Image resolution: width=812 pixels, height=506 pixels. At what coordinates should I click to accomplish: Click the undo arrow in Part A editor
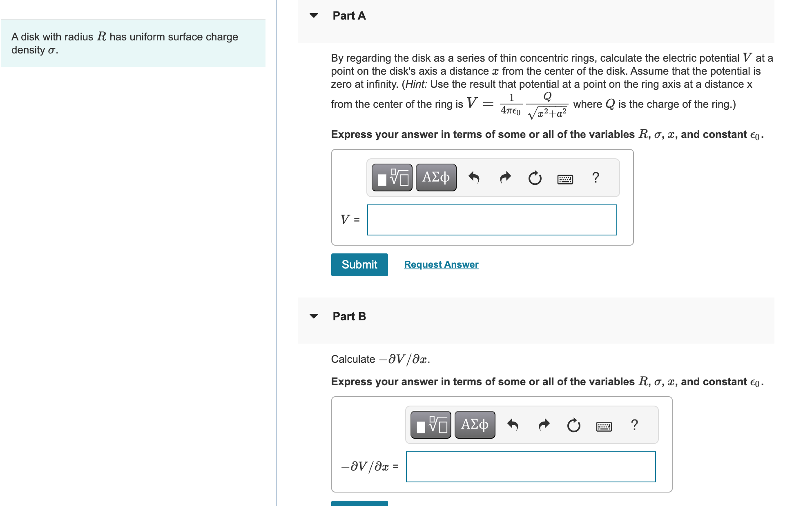[474, 177]
